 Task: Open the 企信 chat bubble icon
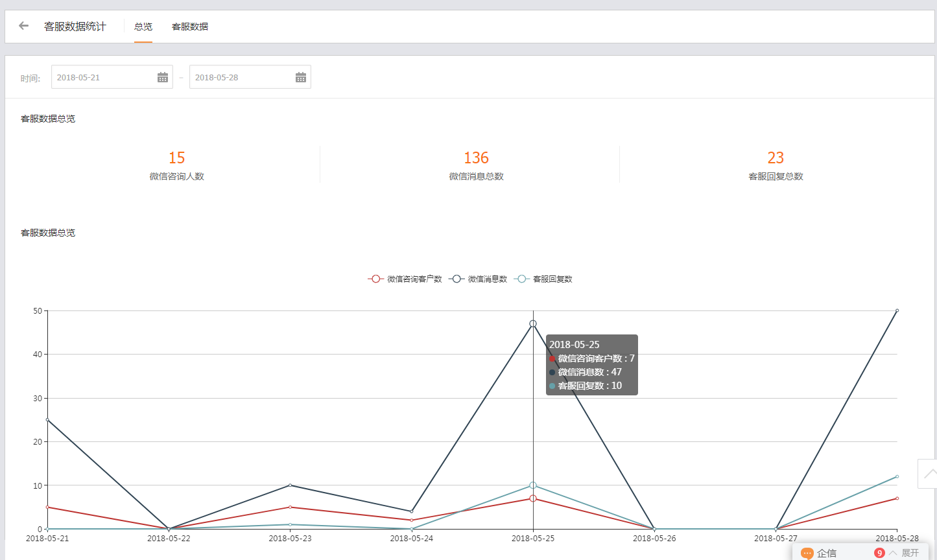click(807, 553)
